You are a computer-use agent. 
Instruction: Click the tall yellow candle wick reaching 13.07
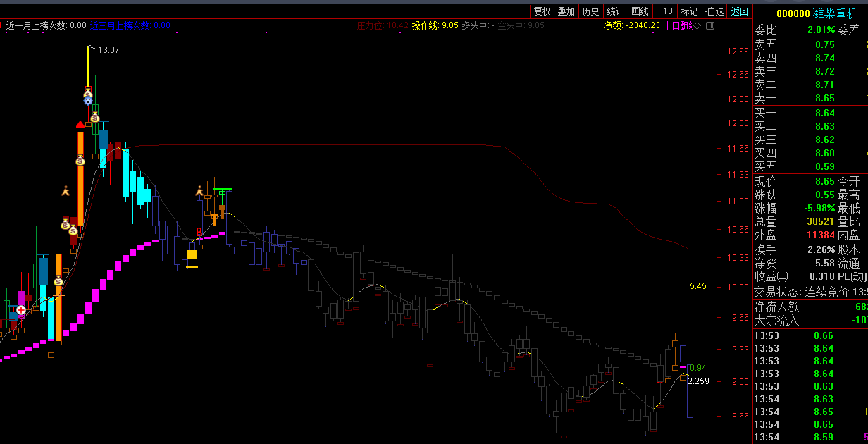[89, 66]
